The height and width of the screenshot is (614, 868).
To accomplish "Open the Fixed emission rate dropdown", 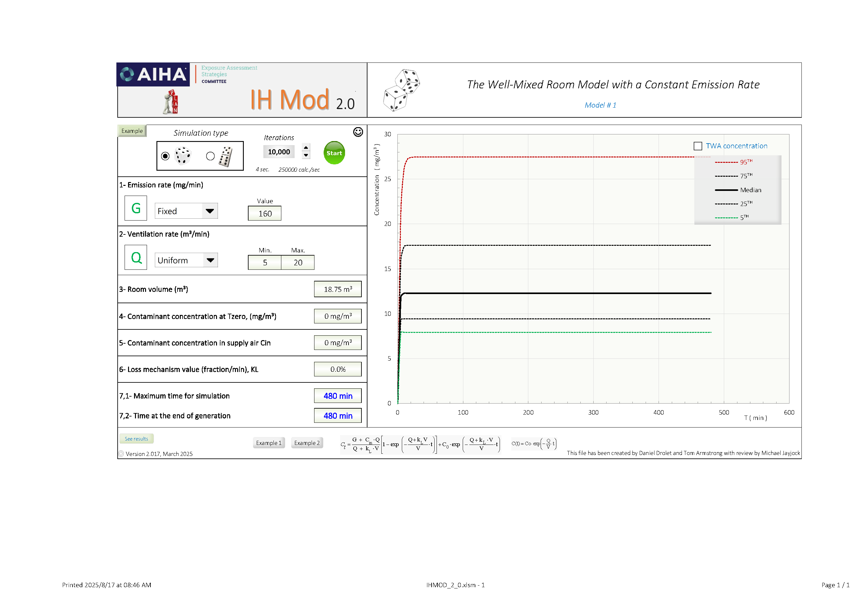I will pos(209,211).
